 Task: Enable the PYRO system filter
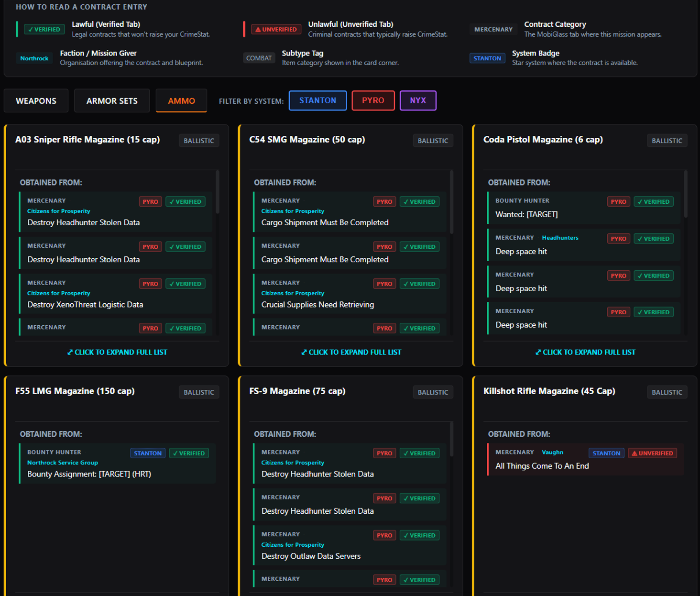coord(373,100)
